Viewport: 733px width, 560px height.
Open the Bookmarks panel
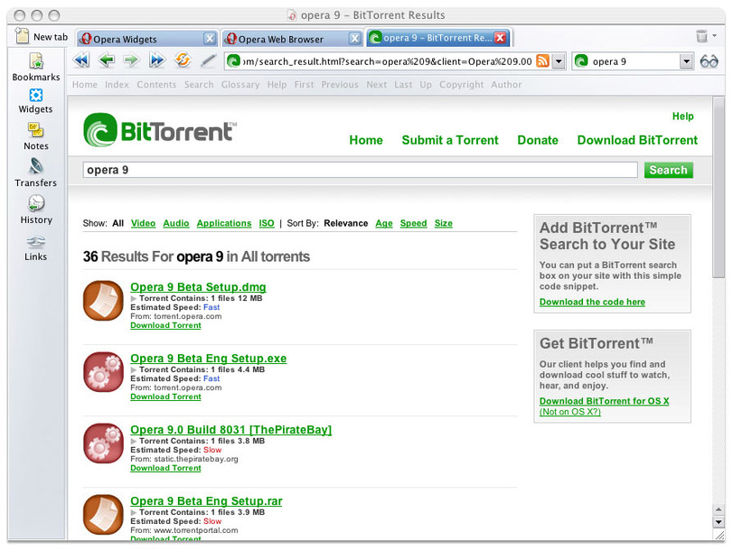pyautogui.click(x=36, y=67)
